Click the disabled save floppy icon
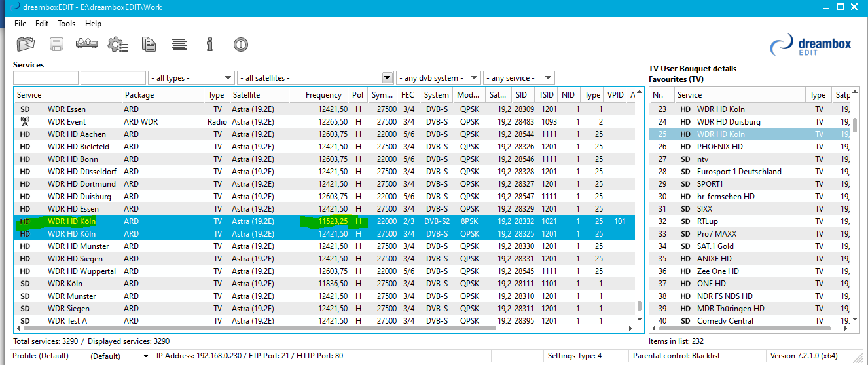Image resolution: width=868 pixels, height=365 pixels. 56,45
